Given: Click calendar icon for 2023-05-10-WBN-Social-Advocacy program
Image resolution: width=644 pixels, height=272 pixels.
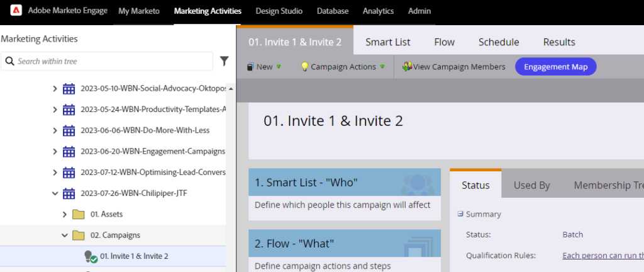Looking at the screenshot, I should tap(69, 88).
